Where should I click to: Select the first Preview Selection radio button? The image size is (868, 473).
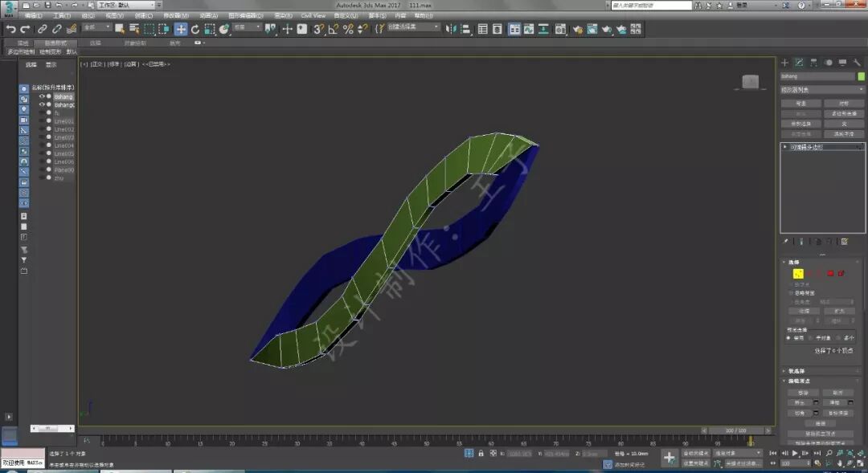coord(788,337)
